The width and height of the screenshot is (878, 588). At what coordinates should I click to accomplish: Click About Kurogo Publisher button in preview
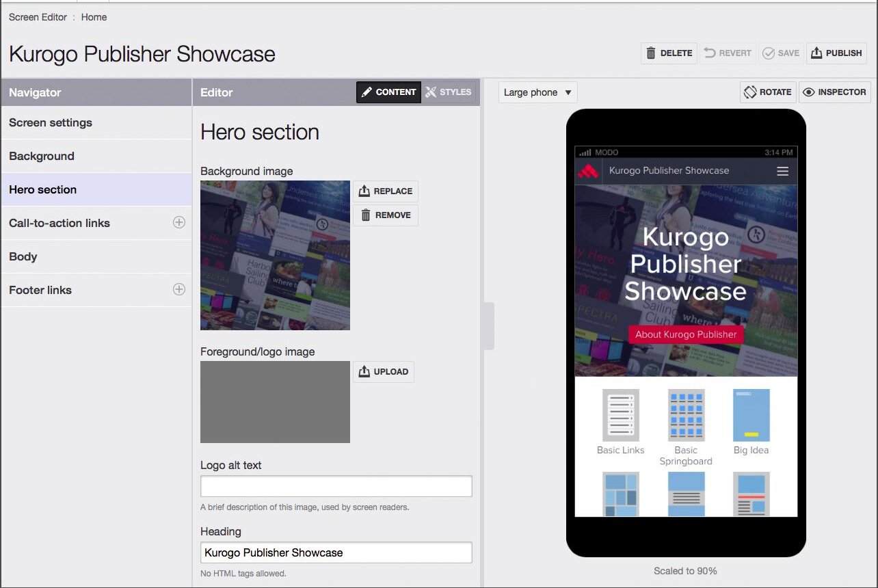click(686, 334)
